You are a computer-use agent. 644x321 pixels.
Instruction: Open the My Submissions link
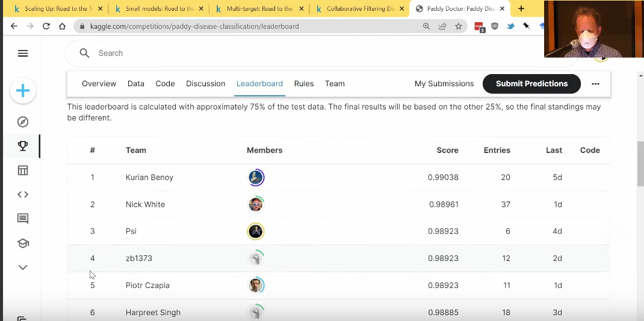444,84
